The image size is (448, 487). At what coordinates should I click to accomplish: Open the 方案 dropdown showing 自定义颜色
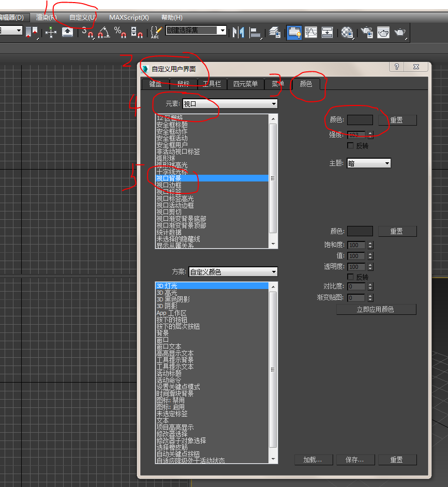pyautogui.click(x=233, y=272)
